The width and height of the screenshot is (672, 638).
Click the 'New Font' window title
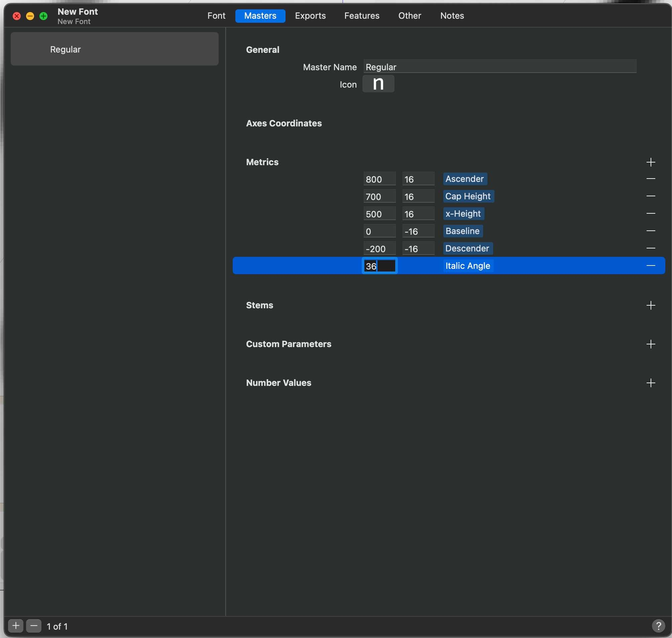(x=78, y=12)
